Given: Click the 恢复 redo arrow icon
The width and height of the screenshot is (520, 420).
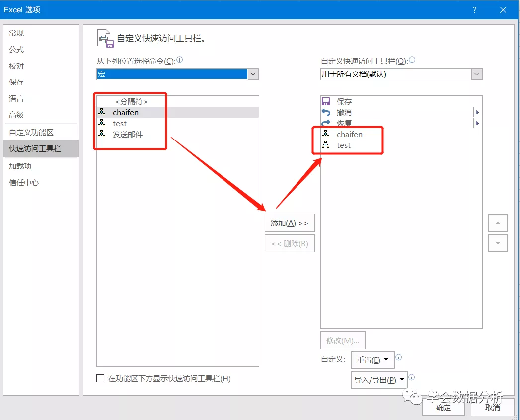Looking at the screenshot, I should pyautogui.click(x=326, y=123).
